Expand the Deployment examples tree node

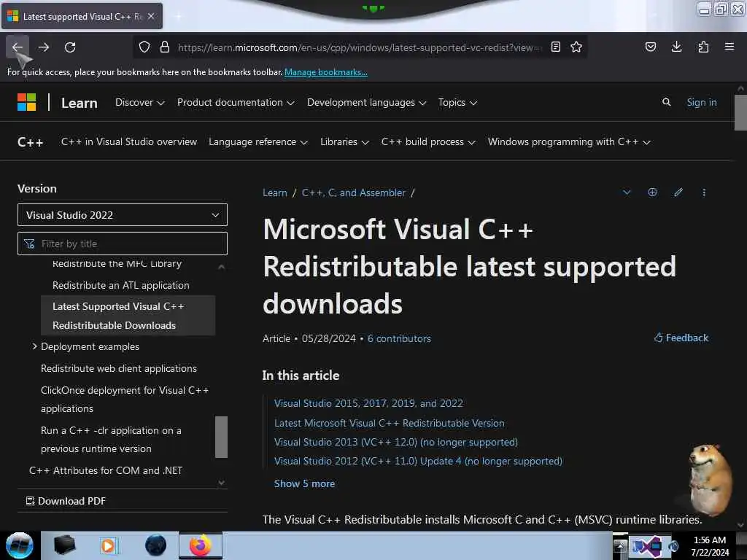[x=34, y=346]
